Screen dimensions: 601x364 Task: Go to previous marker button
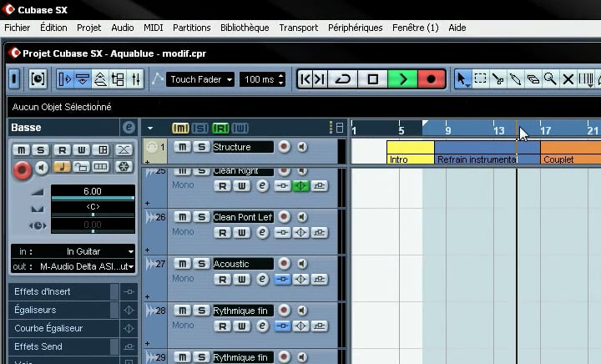[x=306, y=79]
